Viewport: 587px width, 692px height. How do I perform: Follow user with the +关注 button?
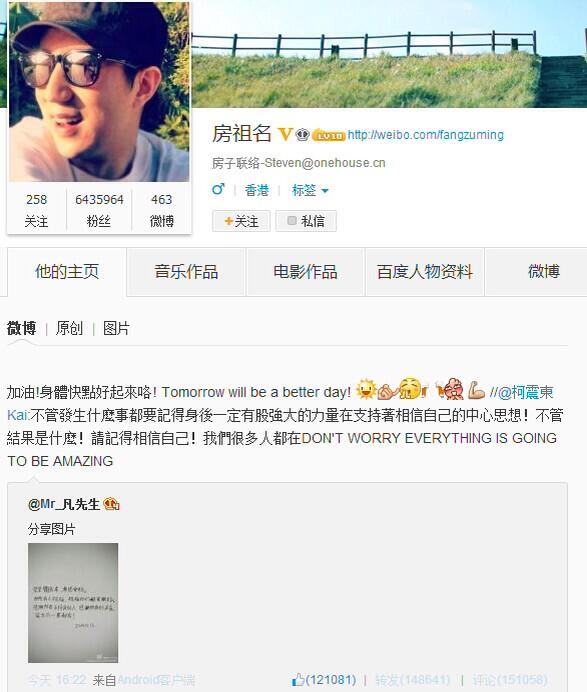pyautogui.click(x=241, y=221)
